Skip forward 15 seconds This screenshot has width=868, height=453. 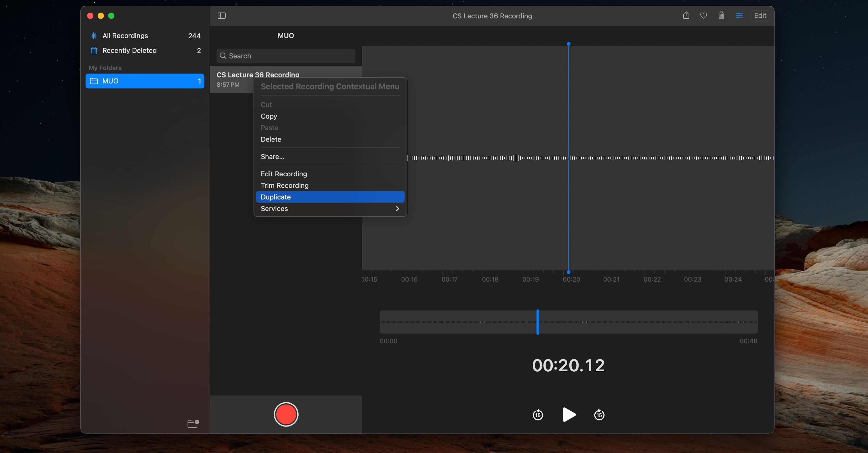(599, 415)
